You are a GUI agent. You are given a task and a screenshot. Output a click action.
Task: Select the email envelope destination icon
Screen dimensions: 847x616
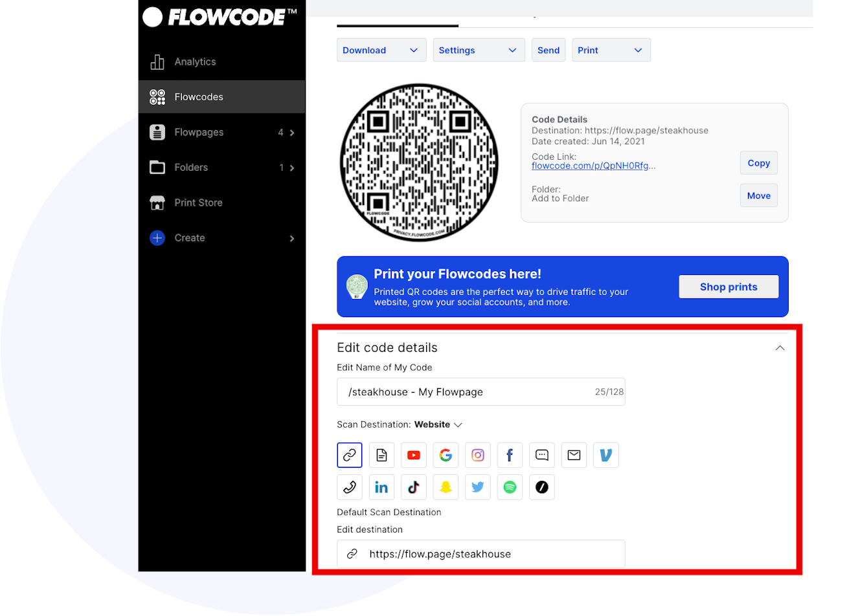pos(574,455)
